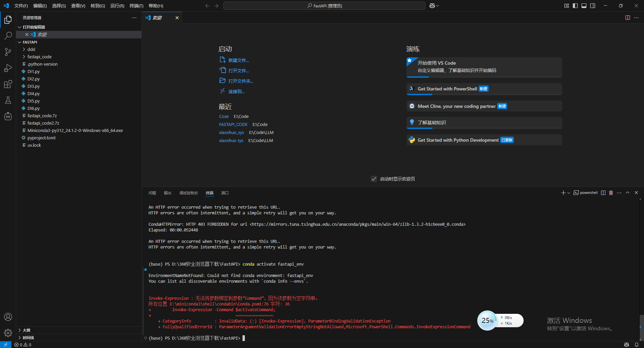The width and height of the screenshot is (644, 348).
Task: Click Customize Layout icon in title bar
Action: point(567,6)
